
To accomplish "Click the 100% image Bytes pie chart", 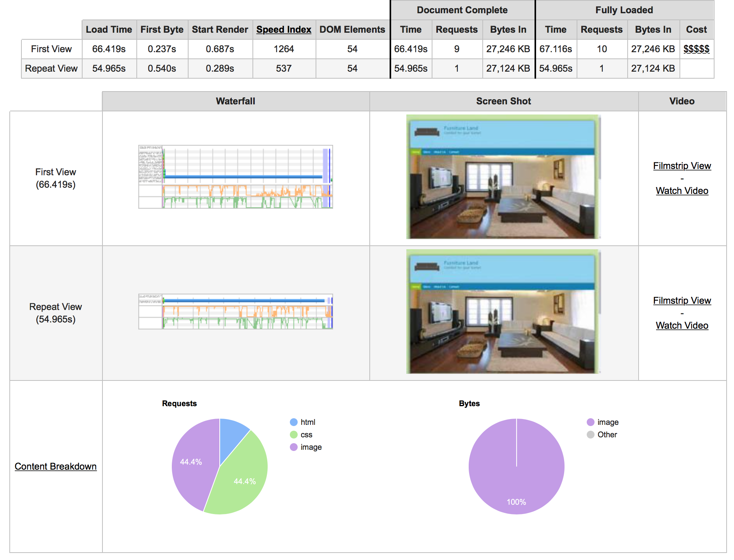I will click(x=516, y=475).
